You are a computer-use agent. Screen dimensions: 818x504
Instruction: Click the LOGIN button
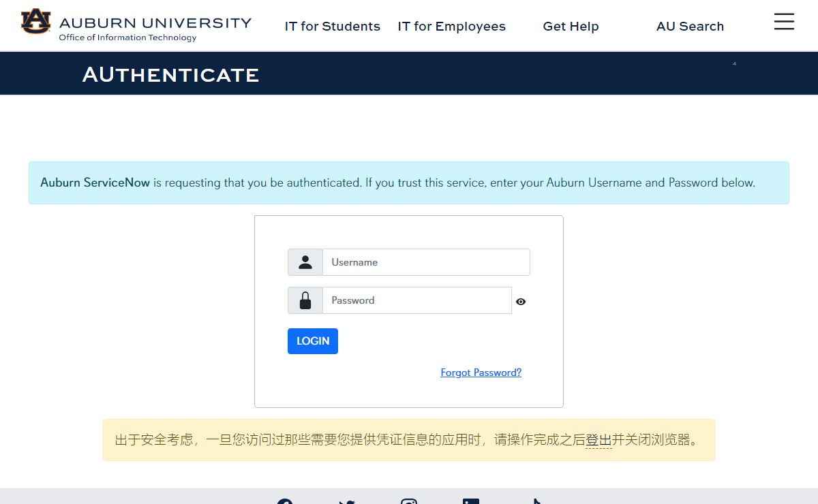pyautogui.click(x=313, y=341)
